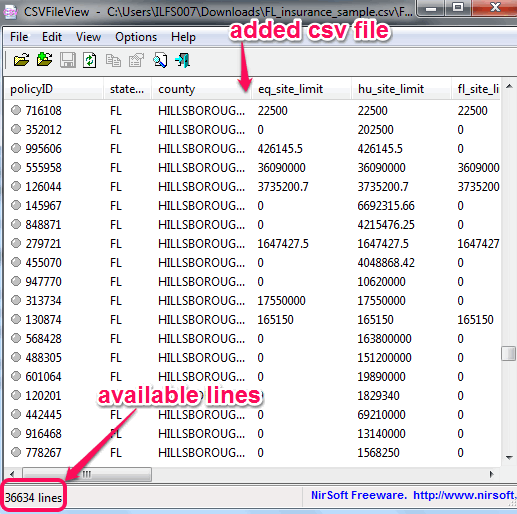Click the Exit toolbar icon

(183, 61)
